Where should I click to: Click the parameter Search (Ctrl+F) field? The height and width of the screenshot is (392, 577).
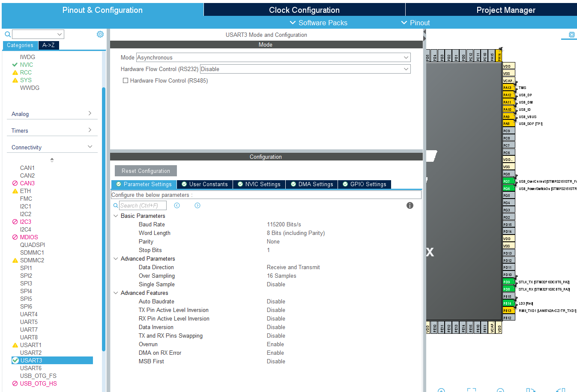(x=143, y=205)
